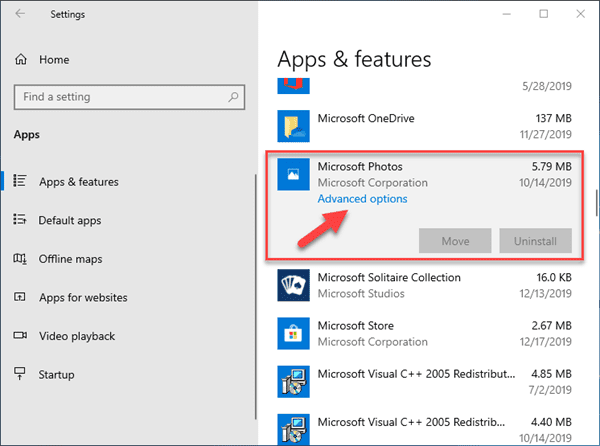
Task: Click the 11/27/2019 install date
Action: coord(545,135)
